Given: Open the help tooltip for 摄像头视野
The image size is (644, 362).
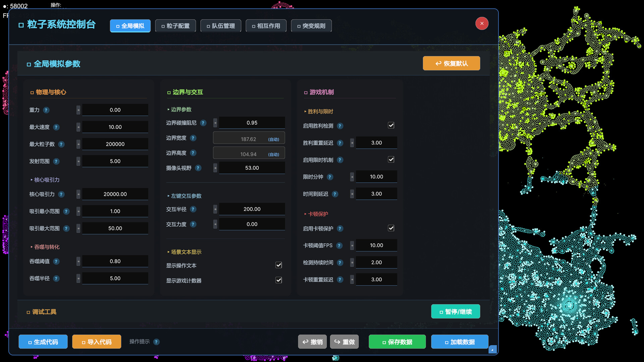Looking at the screenshot, I should tap(198, 168).
